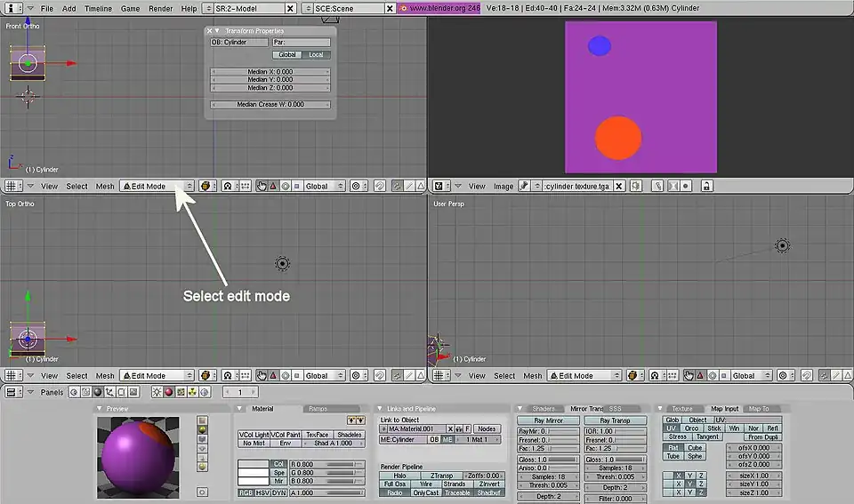Click the pin icon beside cylinder texture.tga
Viewport: 854px width, 504px height.
(525, 187)
